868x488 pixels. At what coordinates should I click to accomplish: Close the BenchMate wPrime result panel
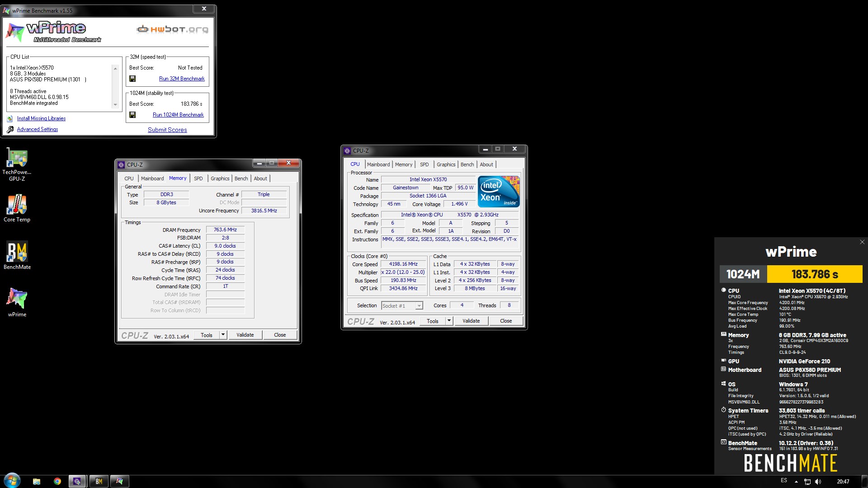tap(862, 242)
